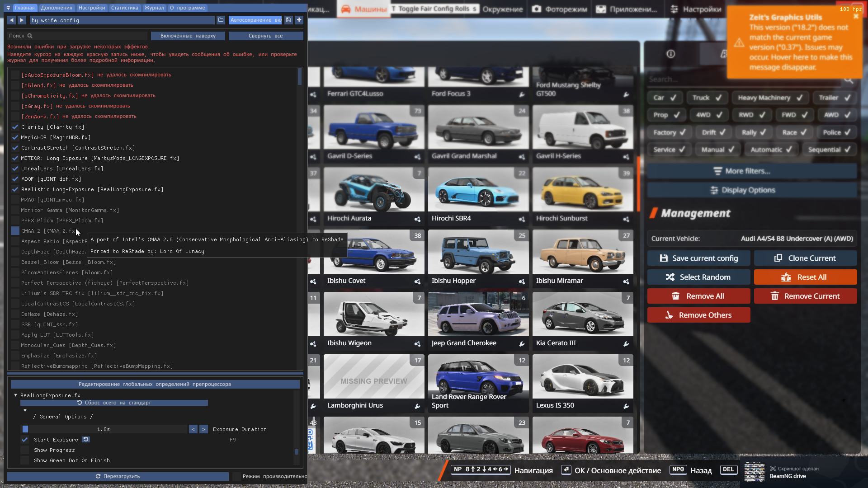This screenshot has height=488, width=868.
Task: Click the Gavril H-Series configurations icon
Action: click(626, 157)
